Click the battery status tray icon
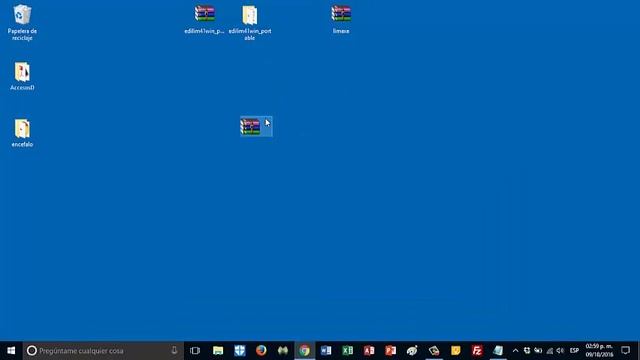The height and width of the screenshot is (360, 640). coord(538,351)
